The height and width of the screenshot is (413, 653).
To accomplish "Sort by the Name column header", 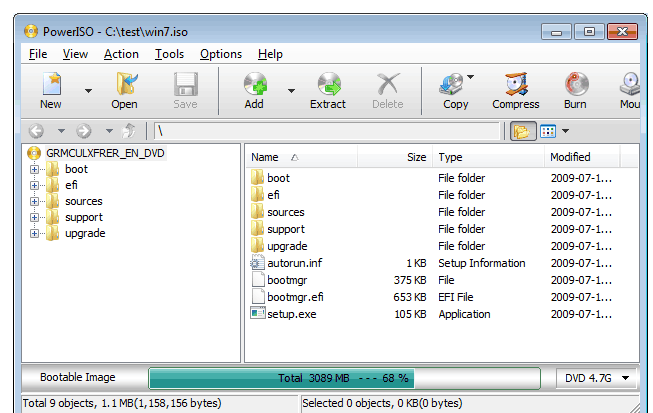I will coord(301,157).
